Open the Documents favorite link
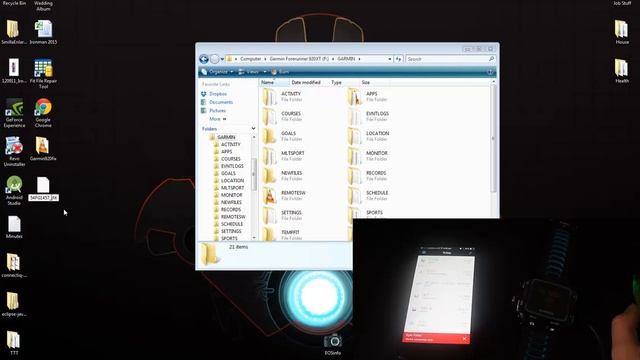The height and width of the screenshot is (360, 640). click(x=217, y=102)
